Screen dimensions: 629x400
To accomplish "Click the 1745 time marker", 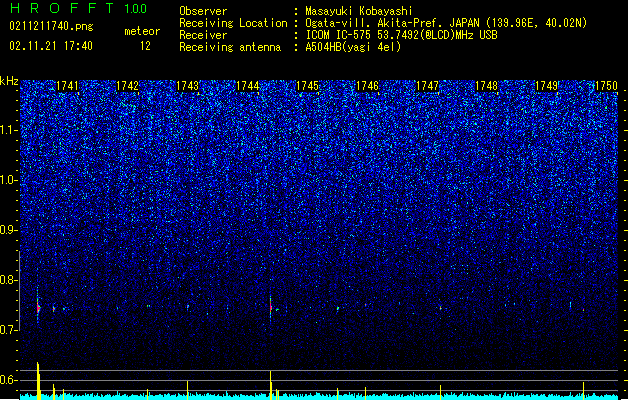I will coord(307,86).
